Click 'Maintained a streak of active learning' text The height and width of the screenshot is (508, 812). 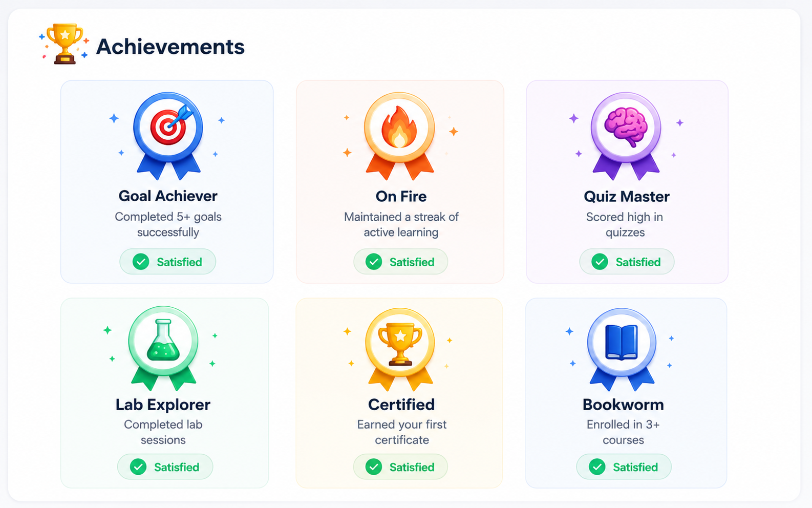401,224
